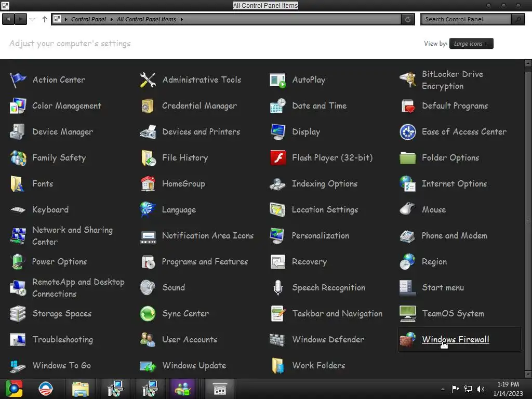The width and height of the screenshot is (532, 399).
Task: Open Date and Time icon
Action: pyautogui.click(x=277, y=106)
